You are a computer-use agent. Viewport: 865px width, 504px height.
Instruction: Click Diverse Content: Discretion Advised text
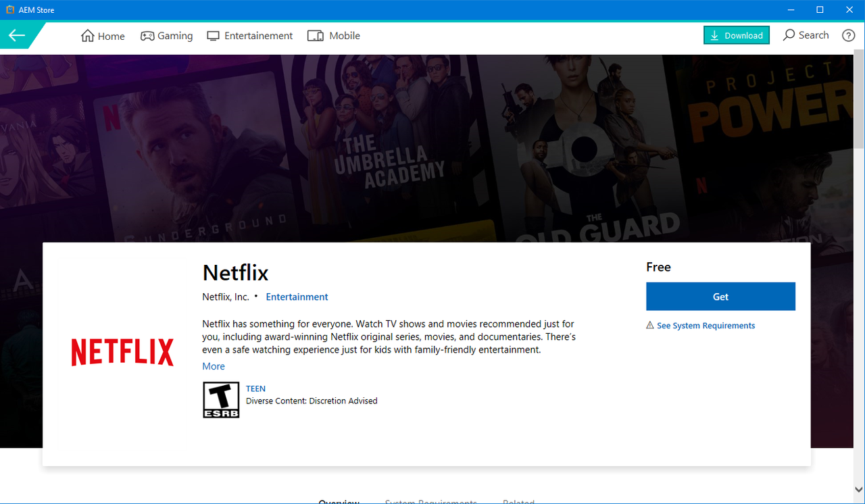pyautogui.click(x=312, y=401)
